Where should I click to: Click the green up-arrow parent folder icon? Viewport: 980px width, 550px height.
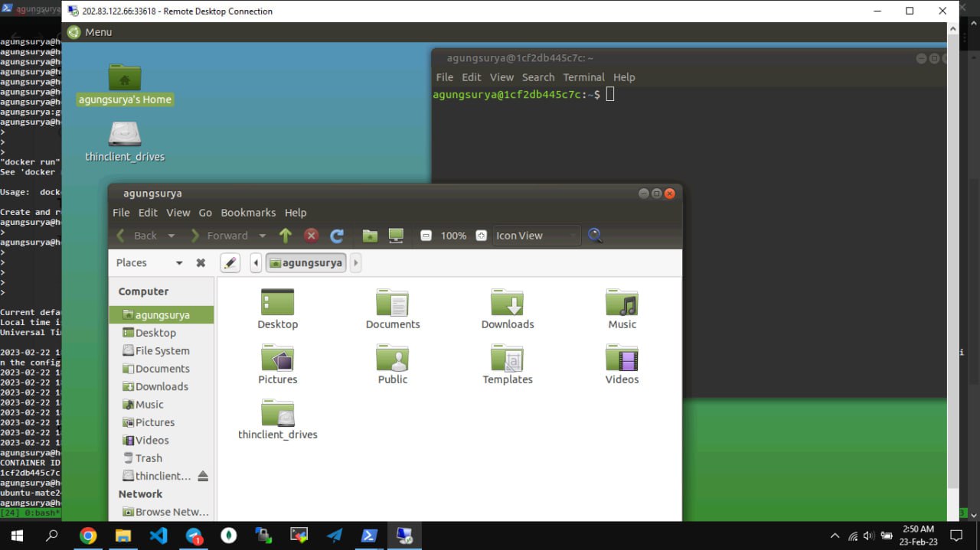(x=286, y=236)
